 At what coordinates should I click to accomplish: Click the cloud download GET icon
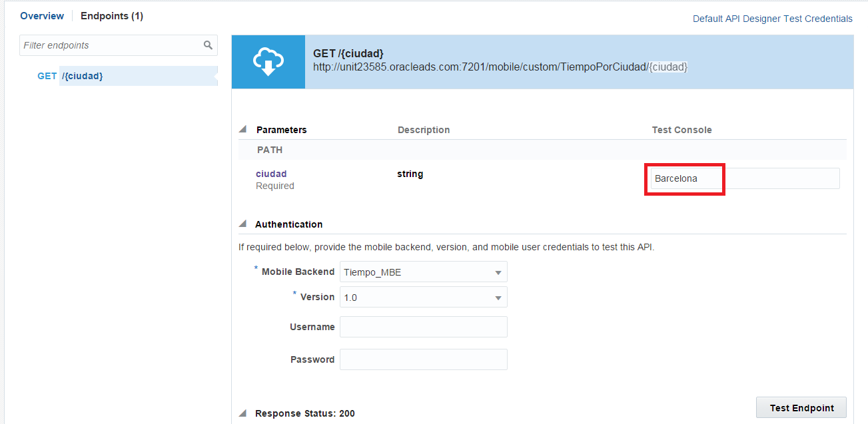268,63
